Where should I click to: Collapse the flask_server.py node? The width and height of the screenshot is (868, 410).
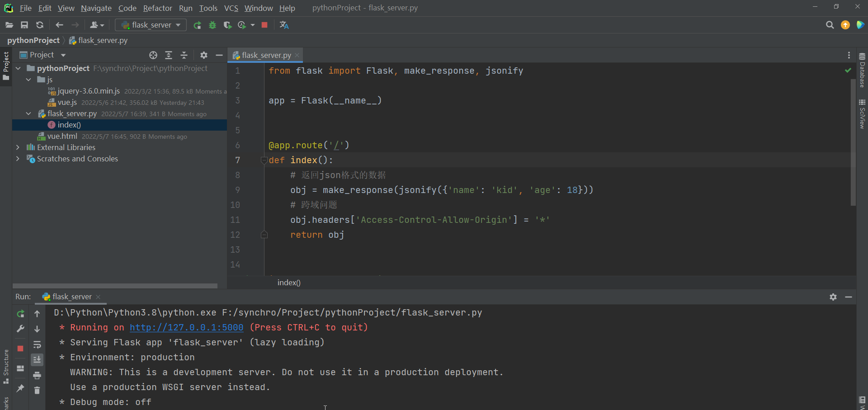28,113
